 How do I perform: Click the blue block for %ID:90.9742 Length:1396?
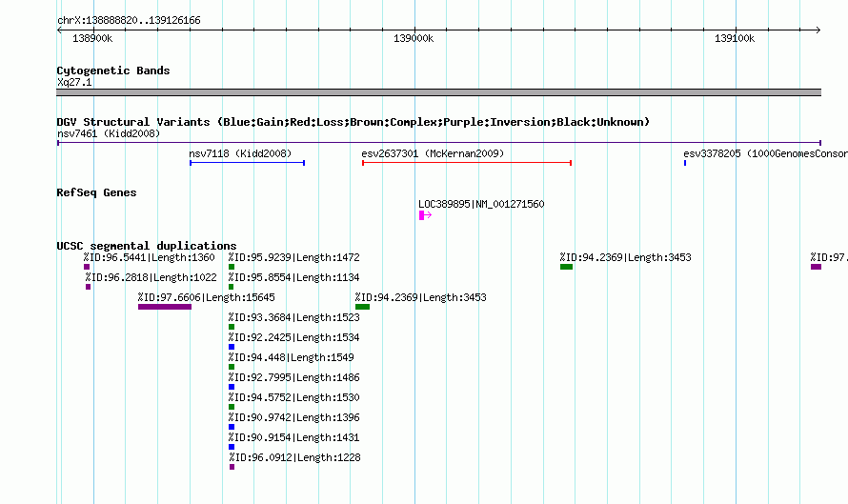click(232, 427)
